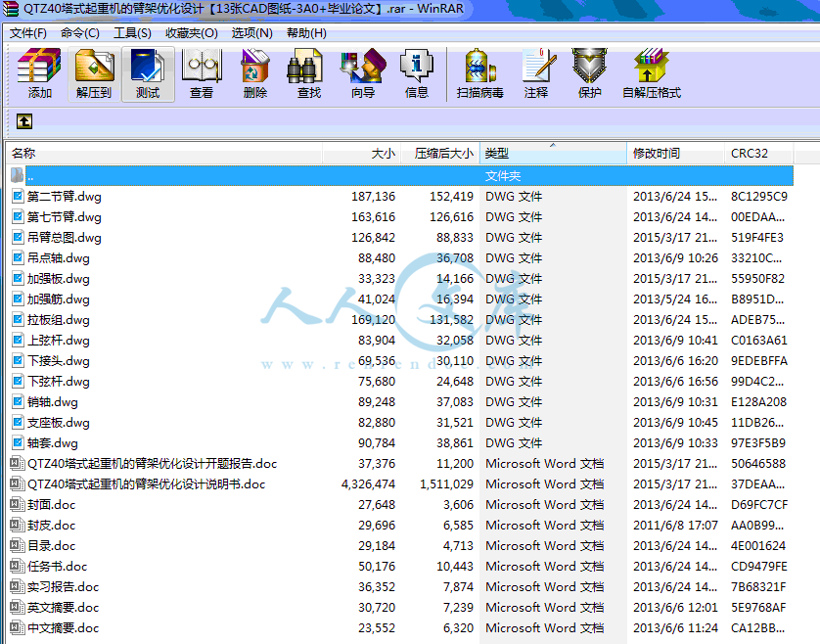Sort by 压缩后大小 column header

point(439,154)
